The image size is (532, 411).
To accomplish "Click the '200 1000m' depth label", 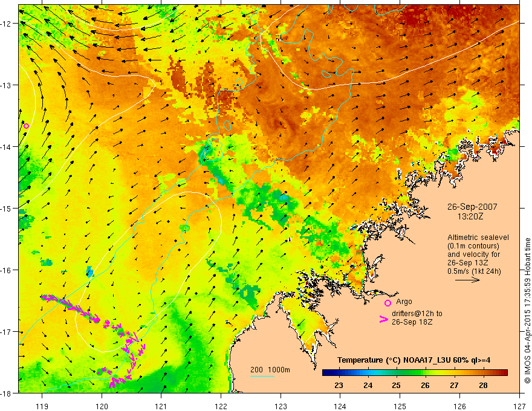I will pos(270,370).
